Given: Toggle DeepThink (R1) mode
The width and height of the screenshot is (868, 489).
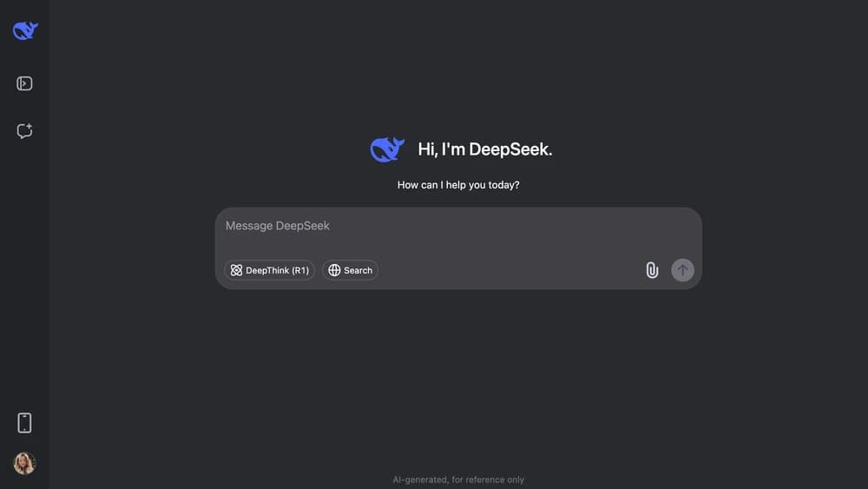Looking at the screenshot, I should tap(270, 270).
